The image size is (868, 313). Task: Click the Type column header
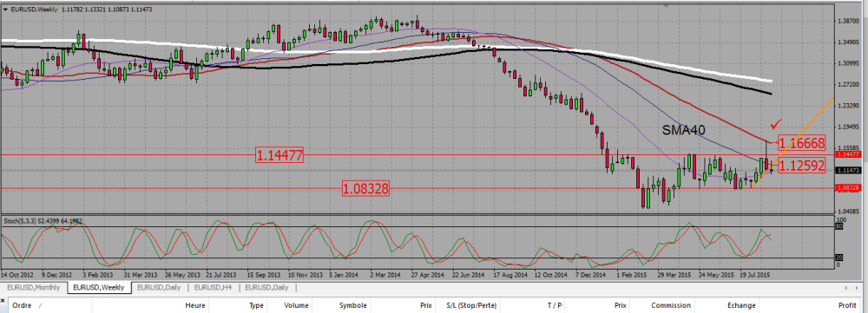[256, 305]
